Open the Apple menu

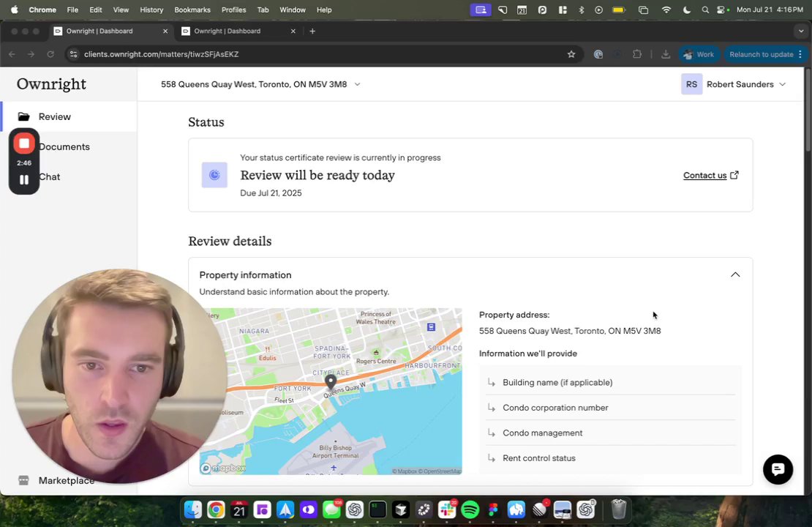(x=14, y=10)
